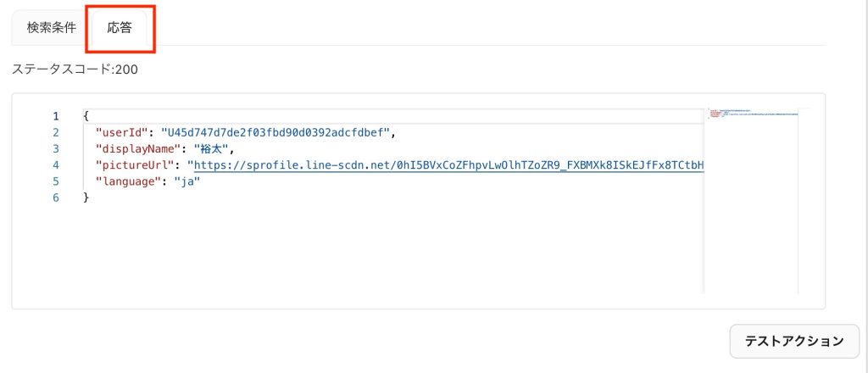Click line number 2 in the gutter
Image resolution: width=868 pixels, height=373 pixels.
click(55, 132)
